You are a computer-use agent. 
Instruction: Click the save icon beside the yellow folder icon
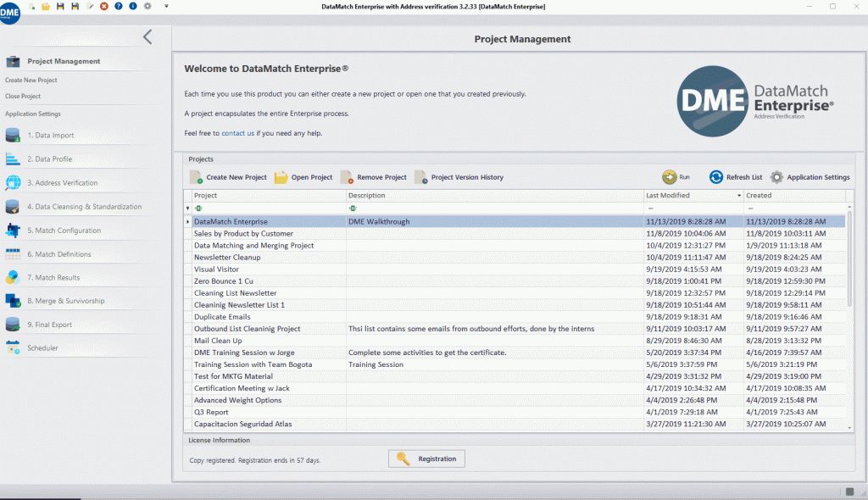60,6
